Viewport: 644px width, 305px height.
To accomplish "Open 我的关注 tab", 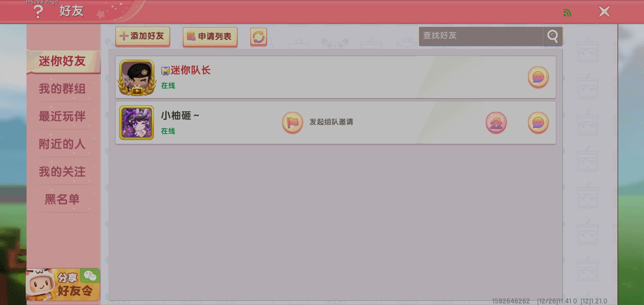I will pyautogui.click(x=62, y=172).
